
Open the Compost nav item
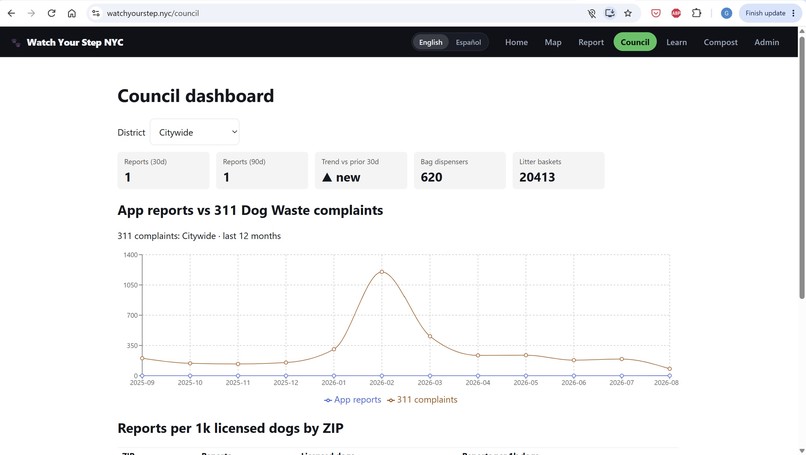point(720,42)
